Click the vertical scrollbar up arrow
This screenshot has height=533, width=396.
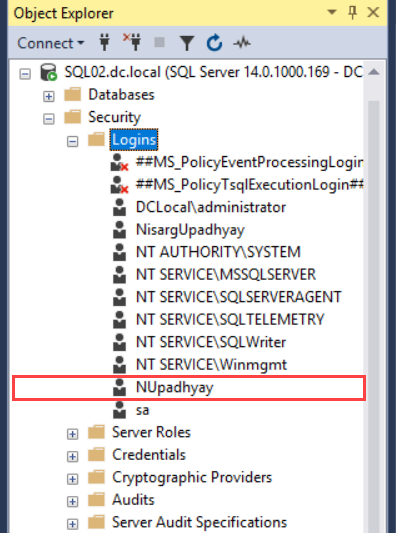[374, 72]
